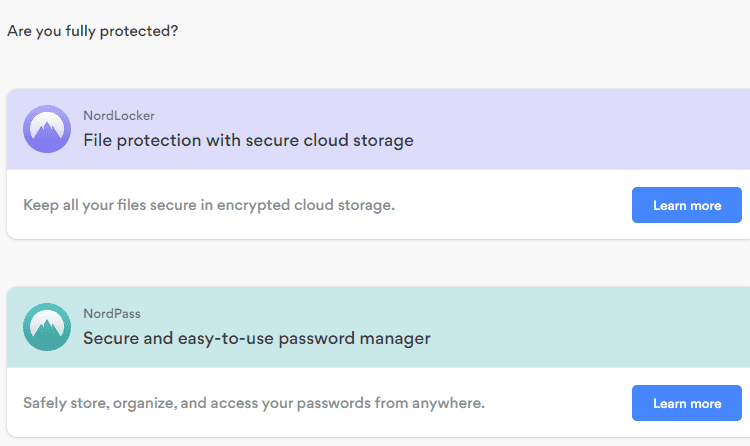Screen dimensions: 750x446
Task: Click the File protection with secure cloud storage heading
Action: click(x=248, y=141)
